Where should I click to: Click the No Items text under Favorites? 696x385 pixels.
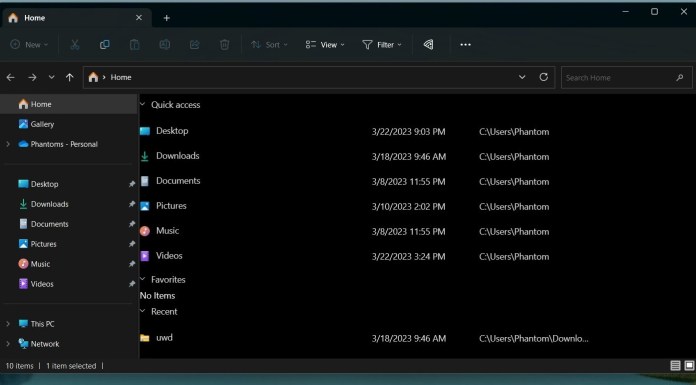[158, 295]
